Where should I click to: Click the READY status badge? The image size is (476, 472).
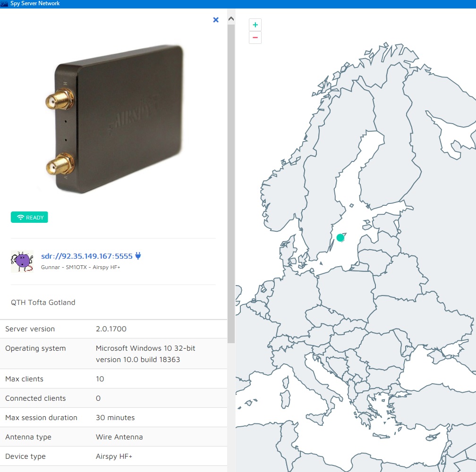click(29, 217)
